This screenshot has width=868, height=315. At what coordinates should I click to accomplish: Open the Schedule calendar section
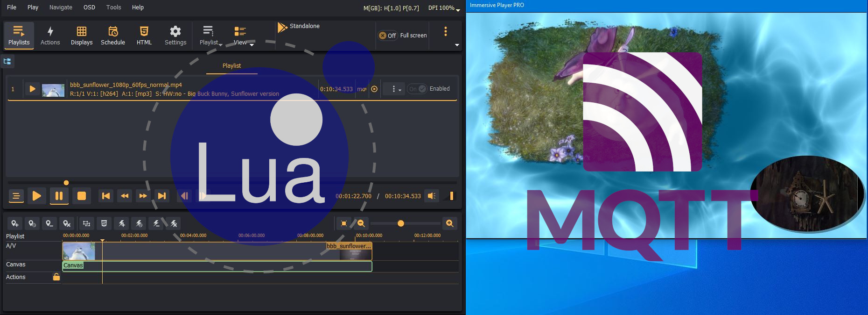coord(113,36)
